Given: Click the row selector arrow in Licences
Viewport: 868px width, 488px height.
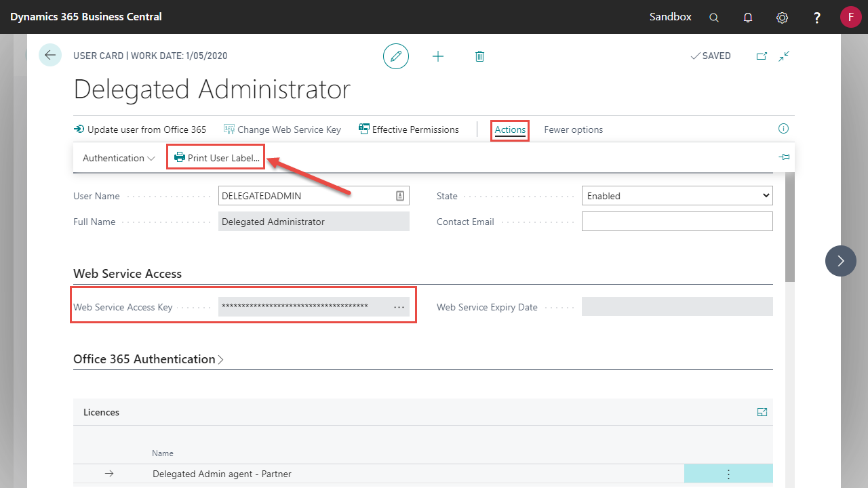Looking at the screenshot, I should [x=109, y=474].
